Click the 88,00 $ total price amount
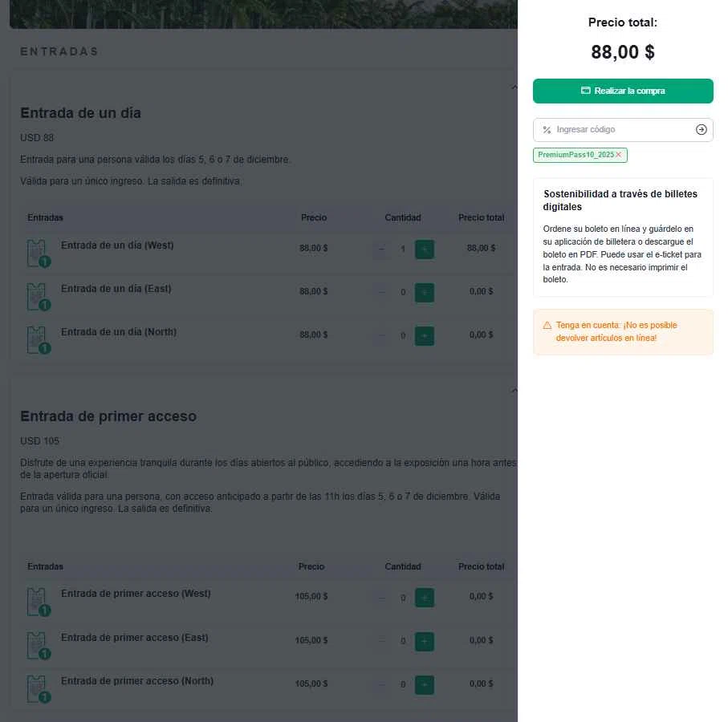The width and height of the screenshot is (728, 722). point(623,52)
